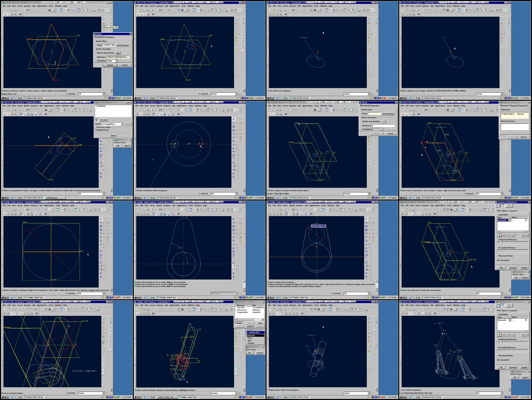Click the Offset references box in Datum Axis dialog
Image resolution: width=532 pixels, height=400 pixels.
coord(514,127)
